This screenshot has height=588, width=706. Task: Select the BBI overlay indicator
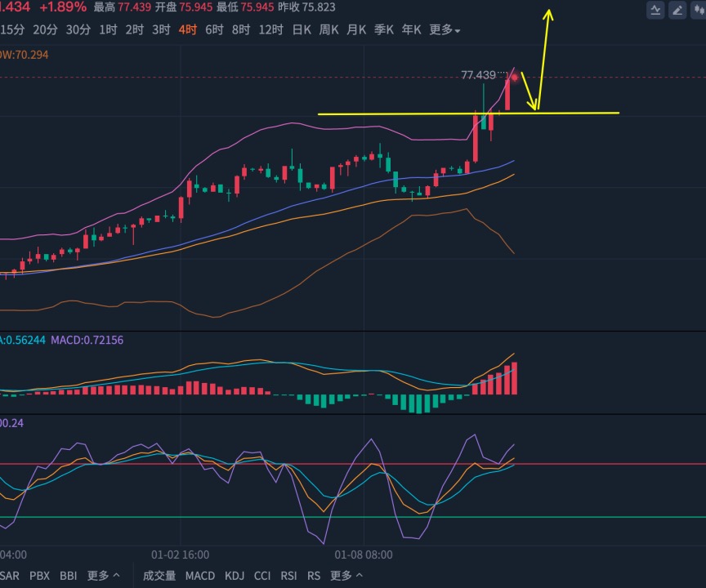coord(69,576)
